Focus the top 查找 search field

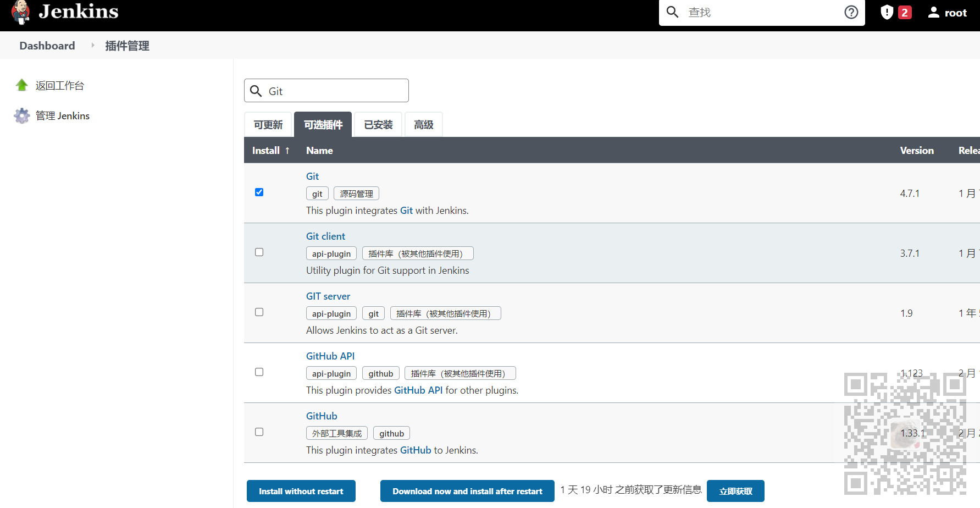(761, 12)
